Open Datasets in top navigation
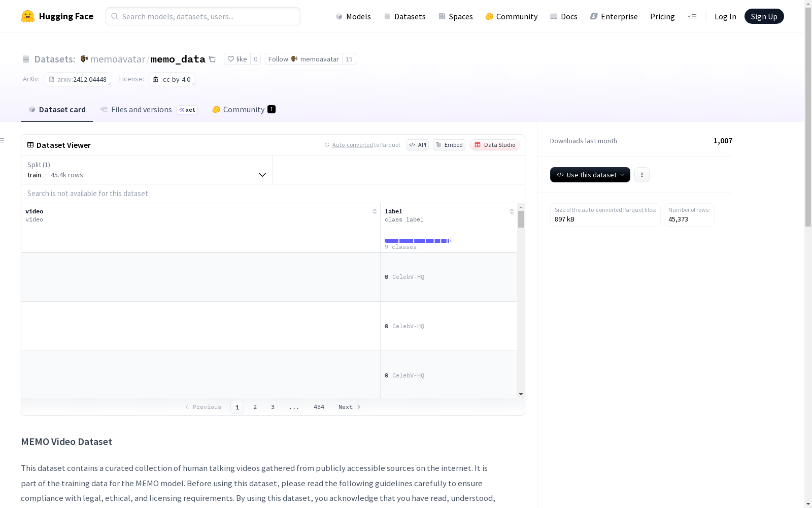 click(x=404, y=16)
